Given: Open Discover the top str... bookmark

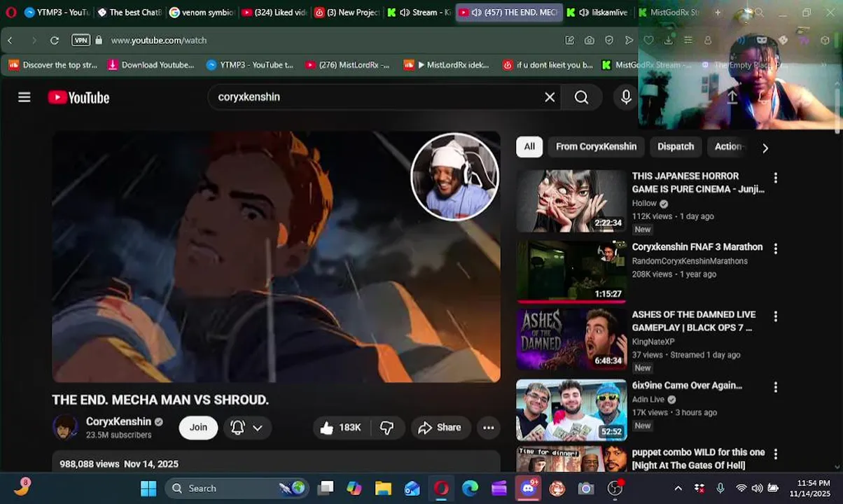Looking at the screenshot, I should tap(53, 65).
